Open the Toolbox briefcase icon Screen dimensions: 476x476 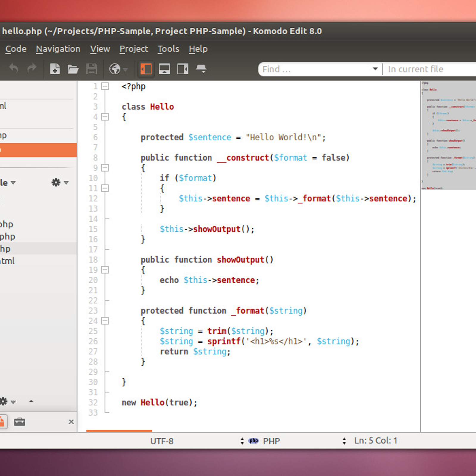pyautogui.click(x=20, y=422)
